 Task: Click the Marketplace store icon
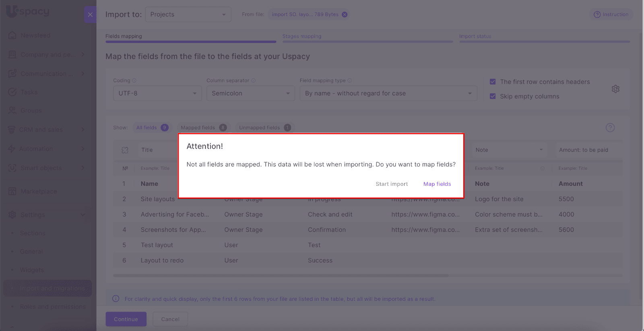pyautogui.click(x=12, y=191)
